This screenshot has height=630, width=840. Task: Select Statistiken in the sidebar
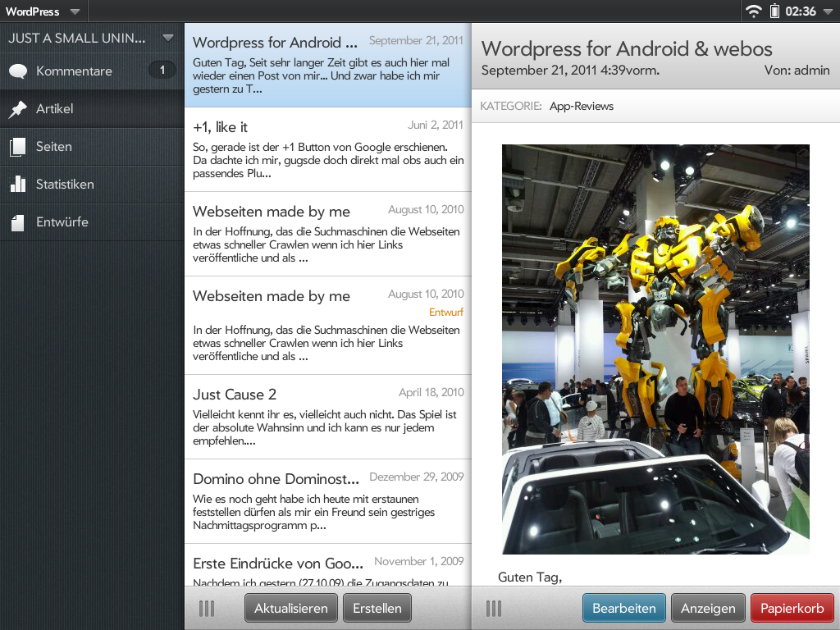tap(92, 185)
